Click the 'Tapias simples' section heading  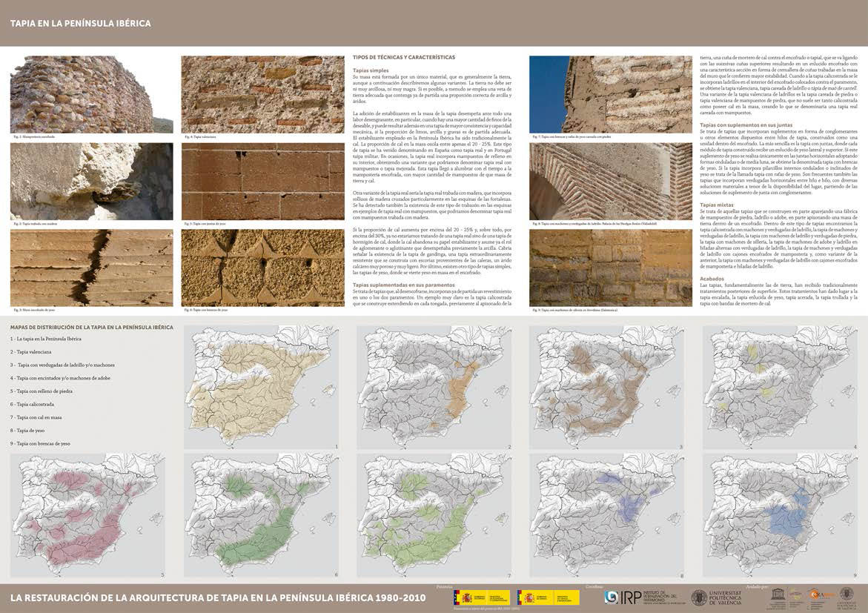(370, 70)
